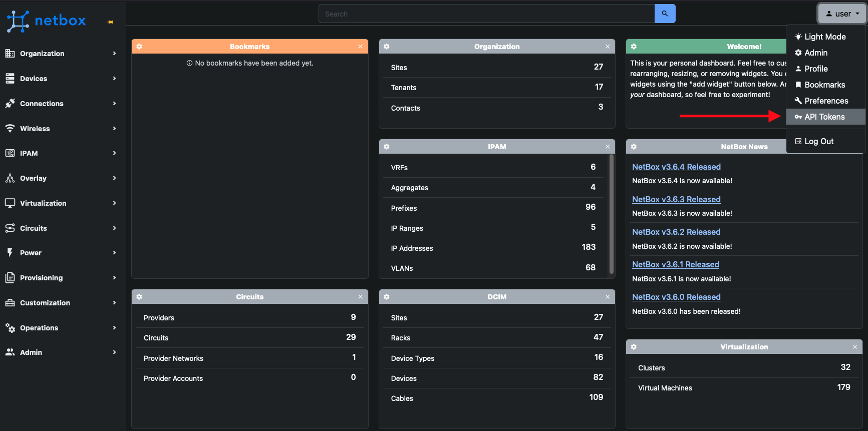868x431 pixels.
Task: Open the NetBox v3.6.1 Released link
Action: [676, 264]
